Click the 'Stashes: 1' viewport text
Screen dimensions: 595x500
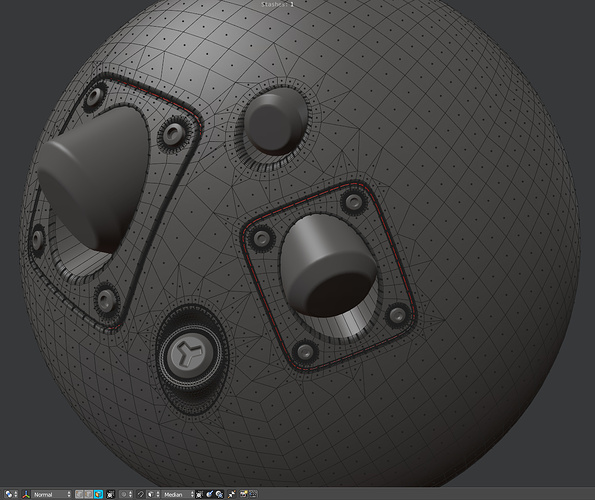[277, 4]
